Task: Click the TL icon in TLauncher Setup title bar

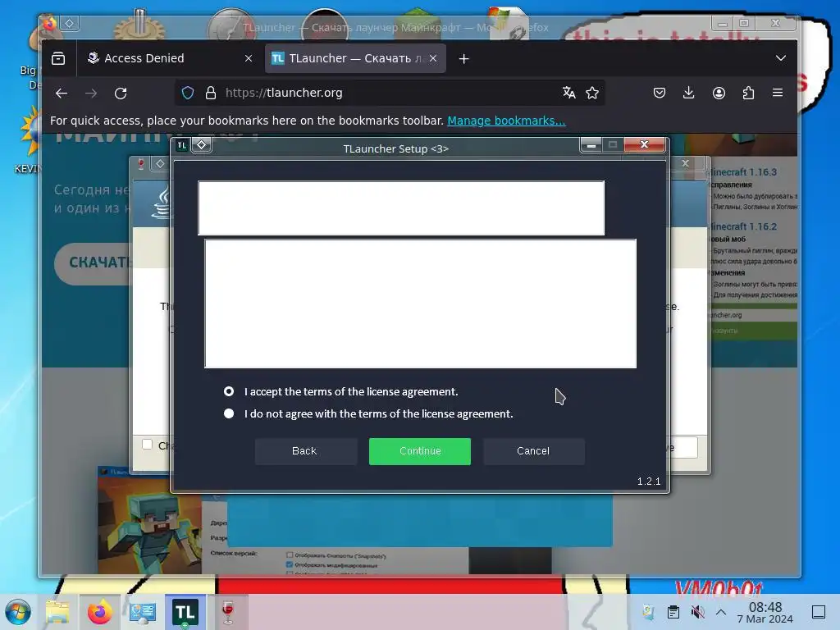Action: coord(182,144)
